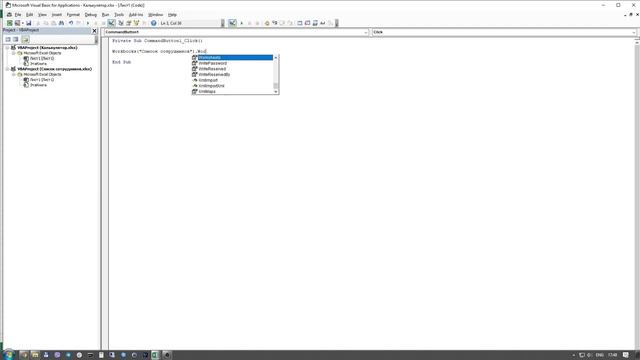This screenshot has width=640, height=360.
Task: Close the Project - VBAProject panel
Action: [x=95, y=31]
